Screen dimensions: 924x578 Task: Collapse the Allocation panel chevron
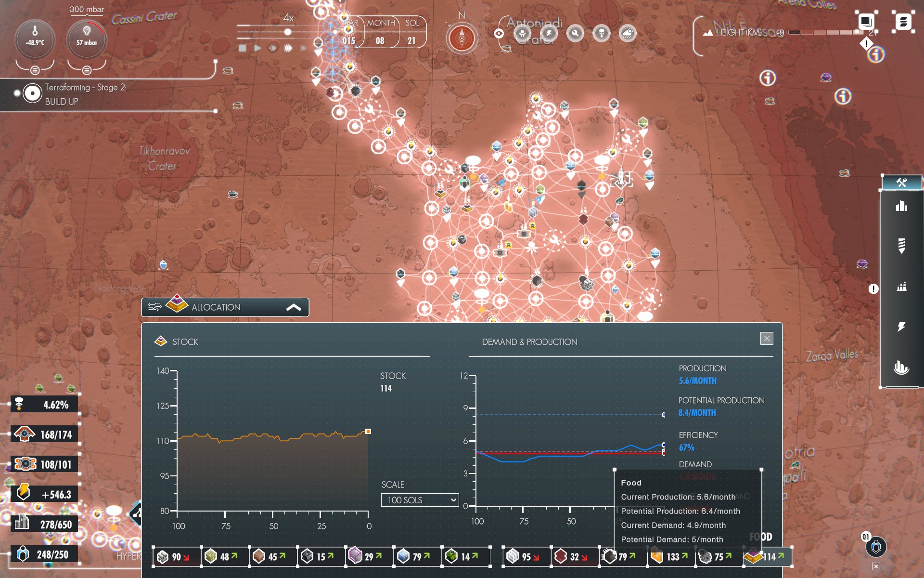[294, 307]
